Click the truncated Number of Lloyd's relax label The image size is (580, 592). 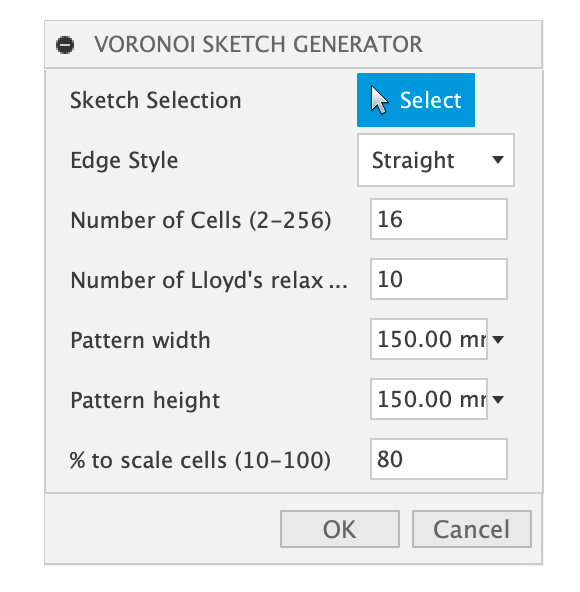pyautogui.click(x=209, y=280)
